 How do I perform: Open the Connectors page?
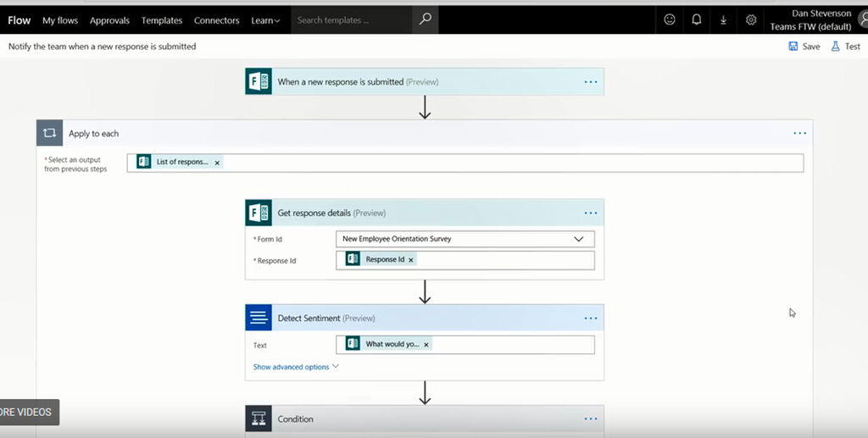(x=216, y=20)
